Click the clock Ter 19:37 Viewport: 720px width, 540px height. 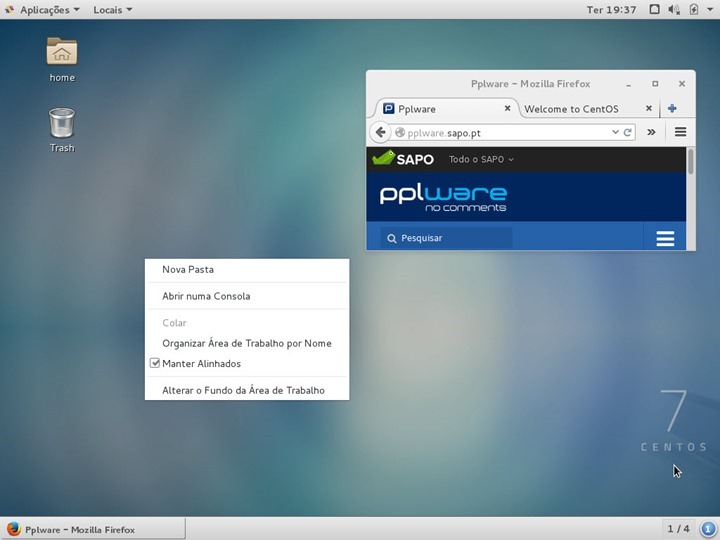point(611,10)
